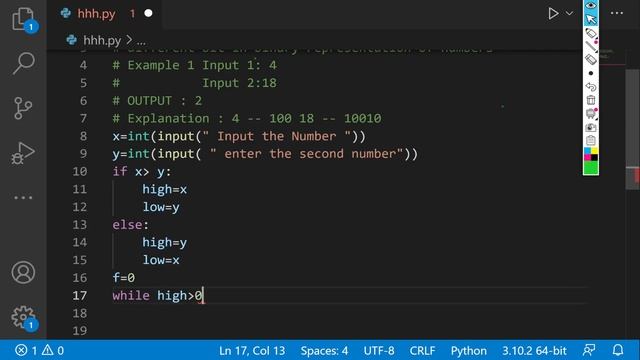Click the editor vertical scrollbar
Screen dimensions: 640x360
(x=632, y=129)
